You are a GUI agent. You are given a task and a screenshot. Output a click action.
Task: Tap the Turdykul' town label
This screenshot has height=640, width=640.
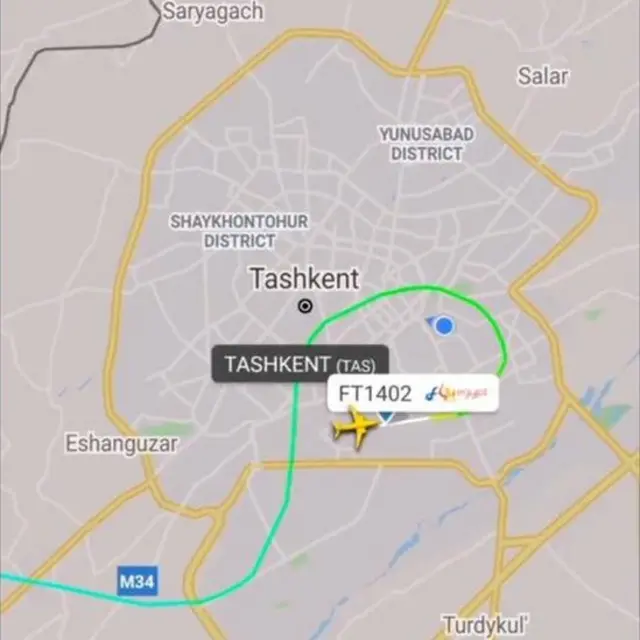[x=486, y=626]
